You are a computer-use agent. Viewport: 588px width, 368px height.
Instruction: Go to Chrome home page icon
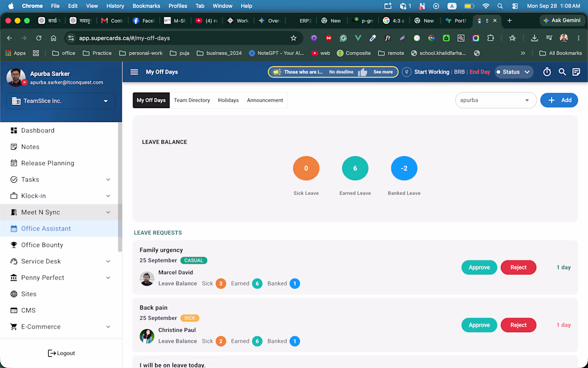coord(53,38)
